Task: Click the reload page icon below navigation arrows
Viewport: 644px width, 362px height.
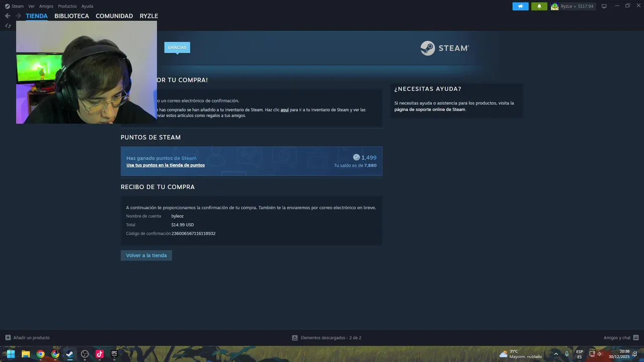Action: [x=8, y=26]
